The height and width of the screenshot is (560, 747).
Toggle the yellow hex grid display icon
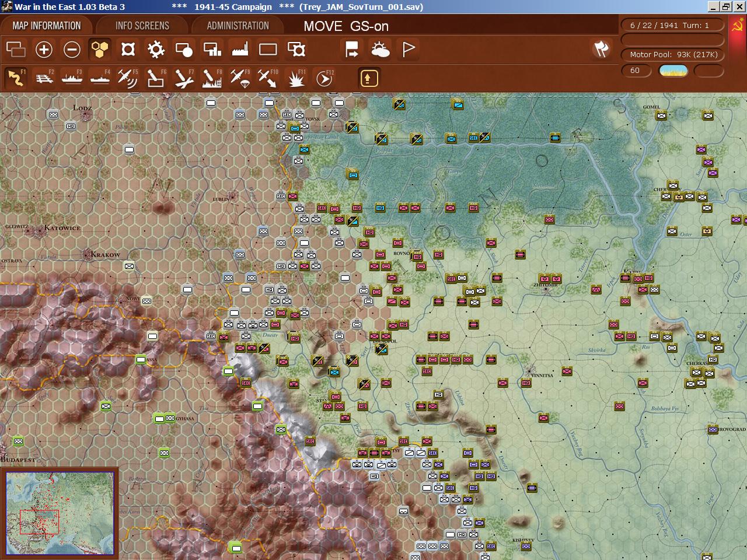point(100,50)
